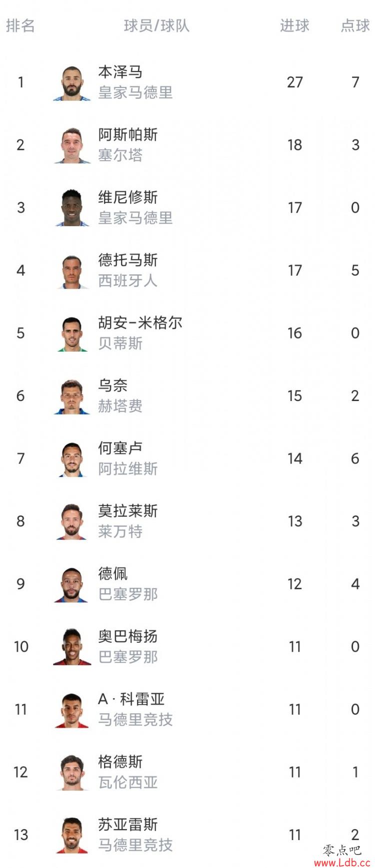Sort by 点球 column header
The height and width of the screenshot is (868, 375).
pyautogui.click(x=355, y=25)
